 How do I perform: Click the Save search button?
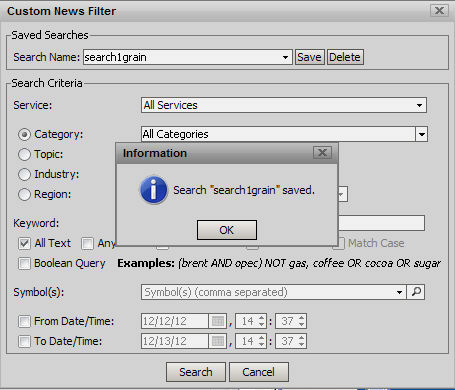[309, 57]
